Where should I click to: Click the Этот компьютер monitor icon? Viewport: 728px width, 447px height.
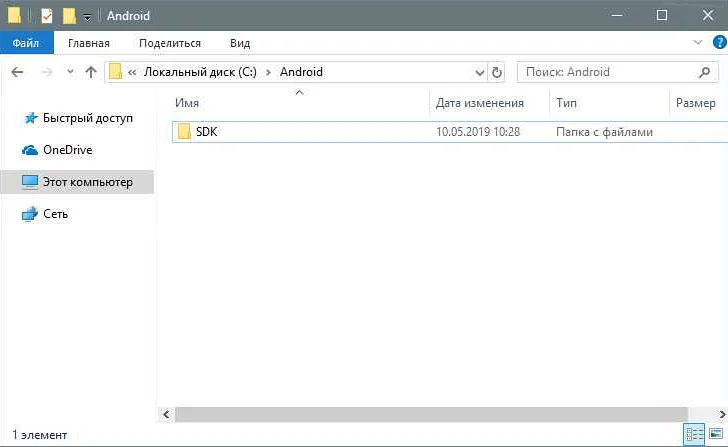pyautogui.click(x=30, y=182)
